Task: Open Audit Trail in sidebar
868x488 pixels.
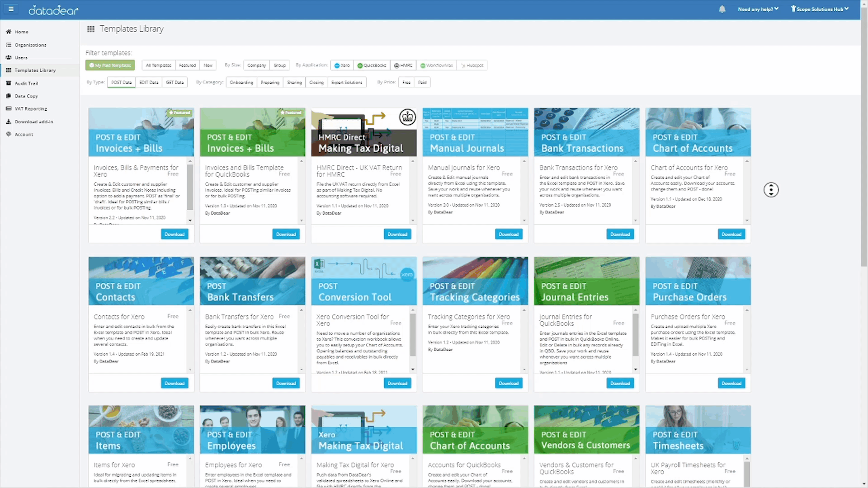Action: [26, 83]
